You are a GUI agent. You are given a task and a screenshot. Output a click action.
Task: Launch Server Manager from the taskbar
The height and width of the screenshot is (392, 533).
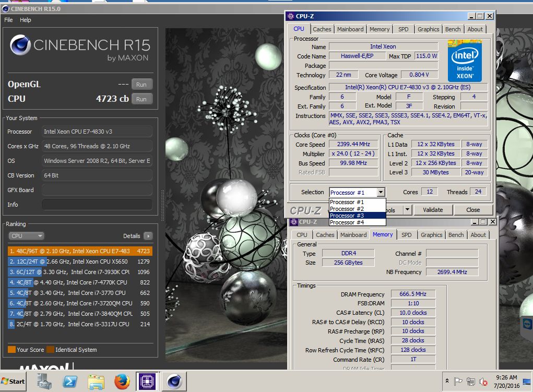tap(44, 381)
